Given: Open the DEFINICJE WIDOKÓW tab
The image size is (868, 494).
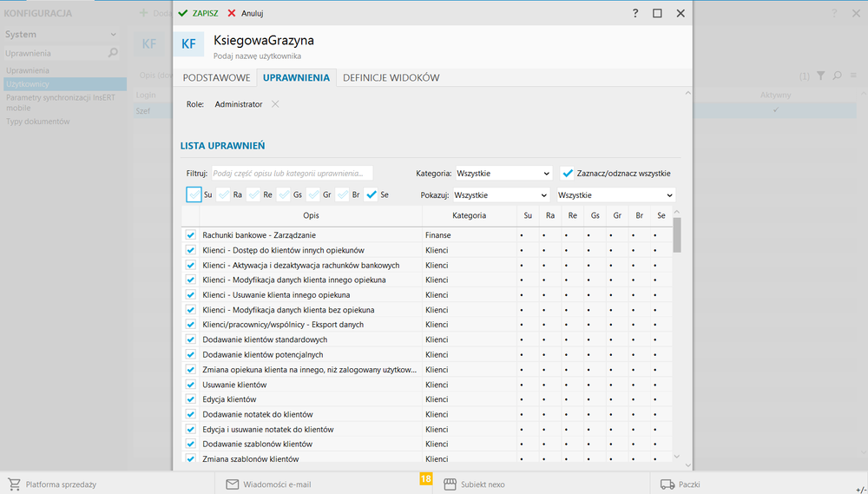Looking at the screenshot, I should click(x=391, y=78).
